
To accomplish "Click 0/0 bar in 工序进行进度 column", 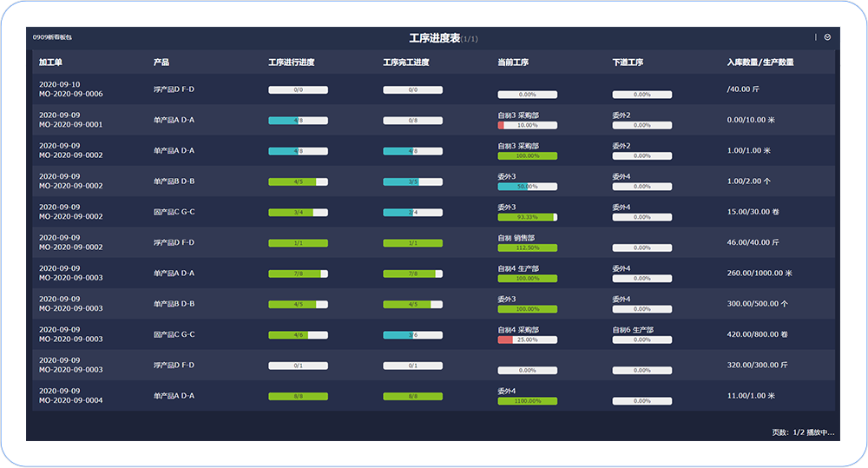I will [x=299, y=89].
